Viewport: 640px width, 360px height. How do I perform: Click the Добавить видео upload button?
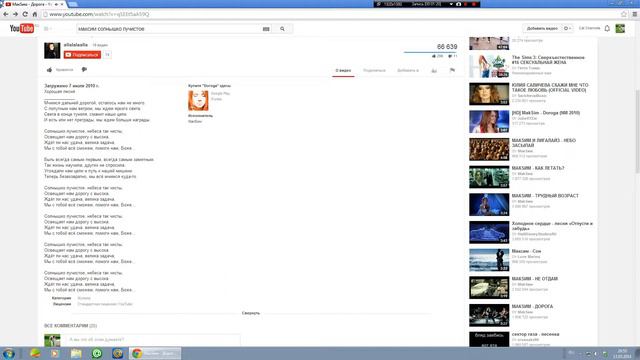tap(542, 29)
